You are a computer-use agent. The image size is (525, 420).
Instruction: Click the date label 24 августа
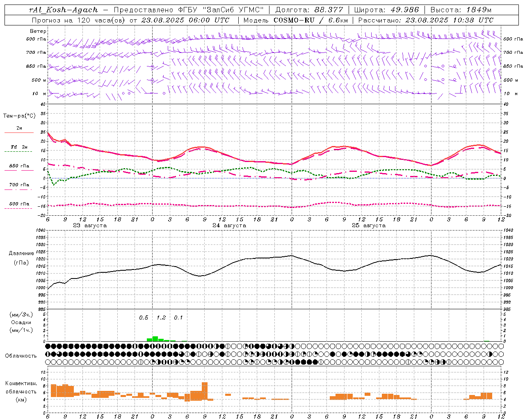(x=229, y=226)
